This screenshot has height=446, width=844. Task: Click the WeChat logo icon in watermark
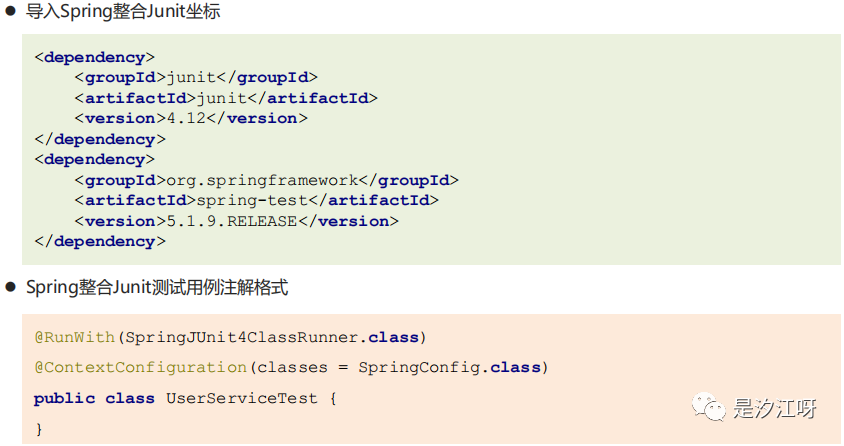point(708,407)
